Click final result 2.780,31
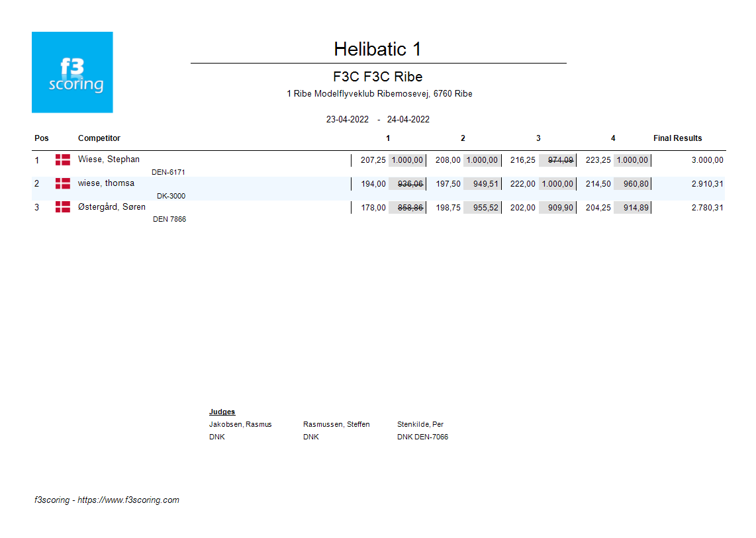756x538 pixels. tap(707, 208)
